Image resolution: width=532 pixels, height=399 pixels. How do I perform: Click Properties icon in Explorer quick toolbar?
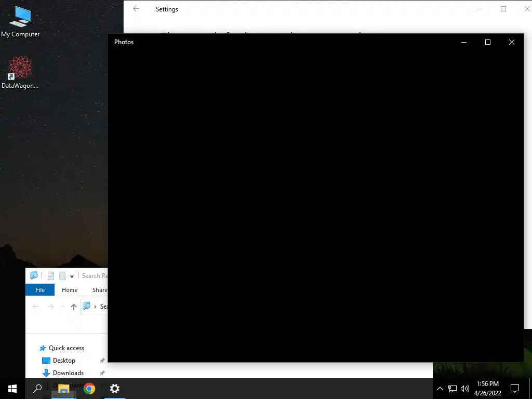[x=51, y=276]
